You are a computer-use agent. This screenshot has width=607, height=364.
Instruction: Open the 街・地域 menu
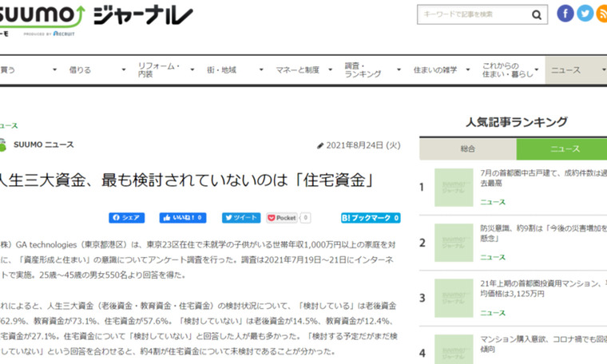[x=227, y=70]
